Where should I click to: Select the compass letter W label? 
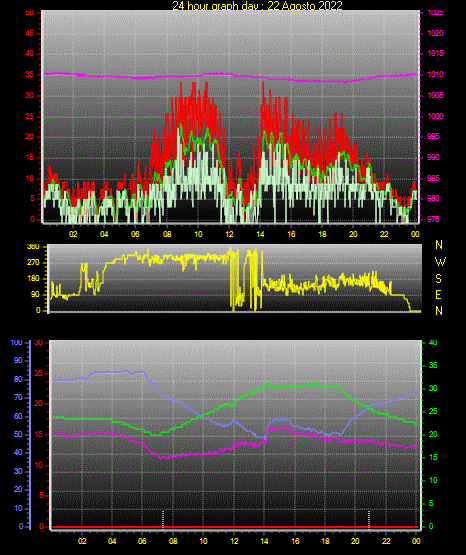(x=440, y=262)
